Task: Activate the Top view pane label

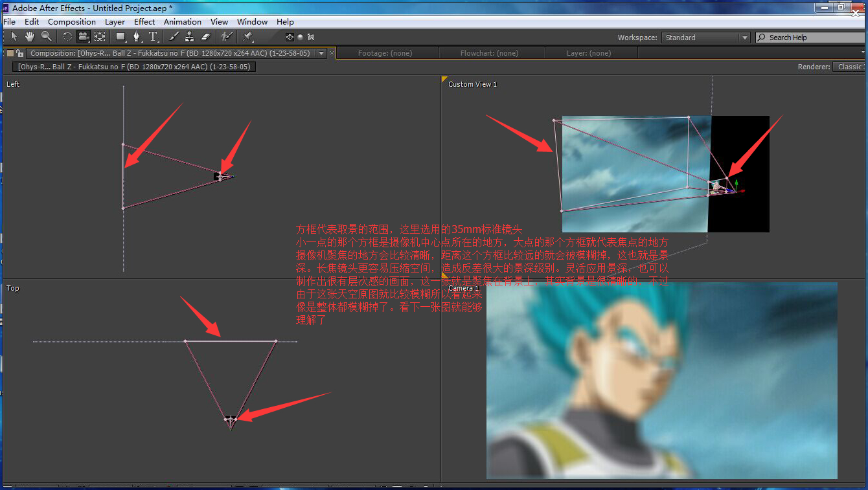Action: click(13, 288)
